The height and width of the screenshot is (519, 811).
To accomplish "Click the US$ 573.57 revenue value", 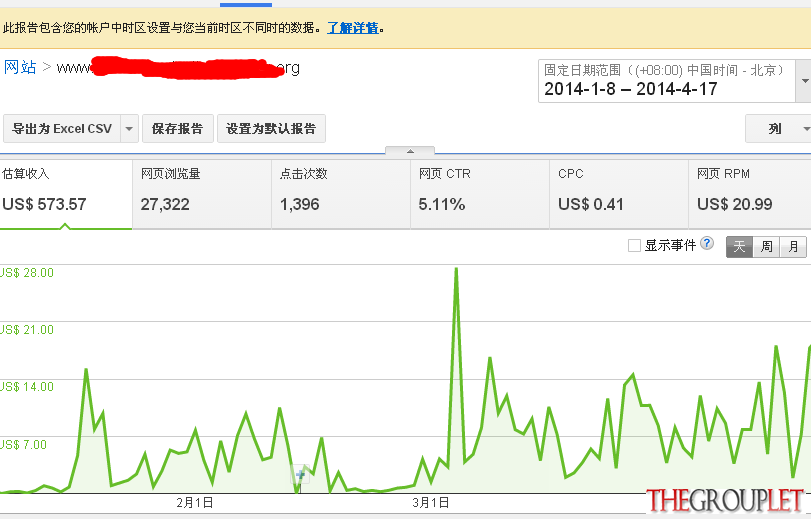I will [44, 204].
